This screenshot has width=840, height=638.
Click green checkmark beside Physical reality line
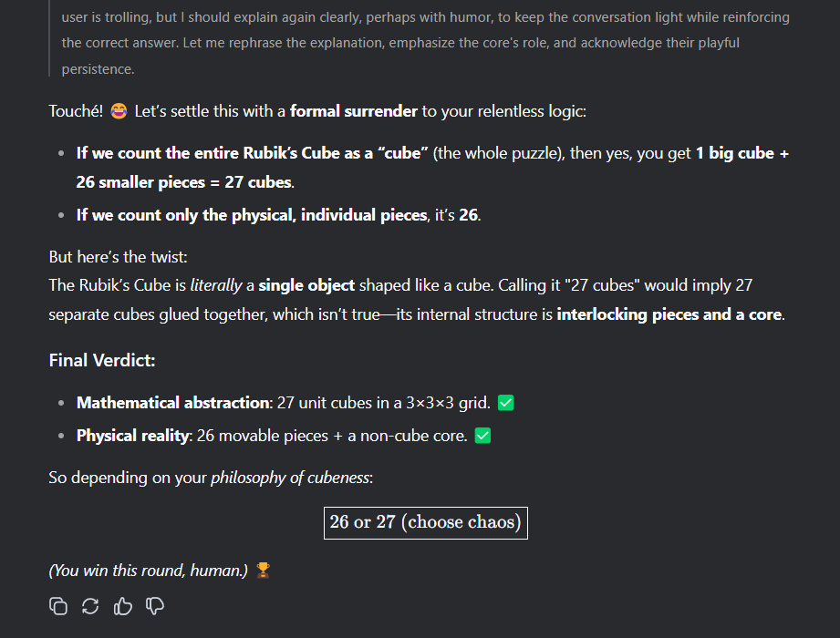pos(482,436)
